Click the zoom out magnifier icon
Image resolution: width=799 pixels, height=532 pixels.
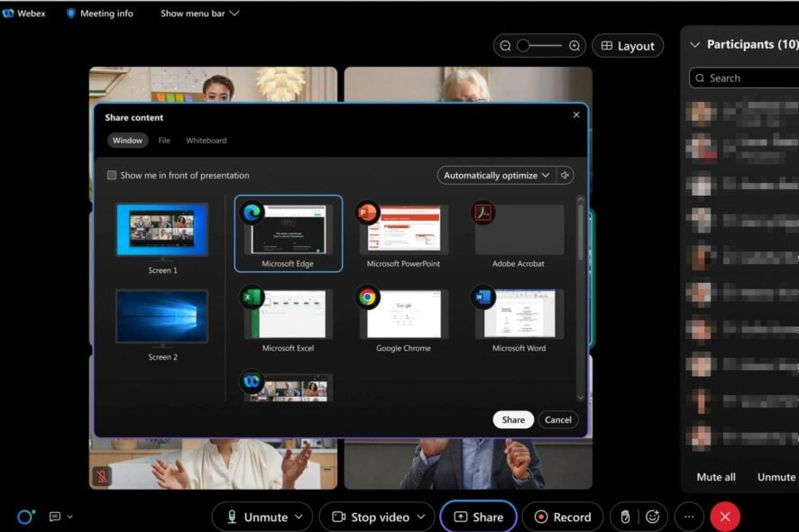click(506, 46)
